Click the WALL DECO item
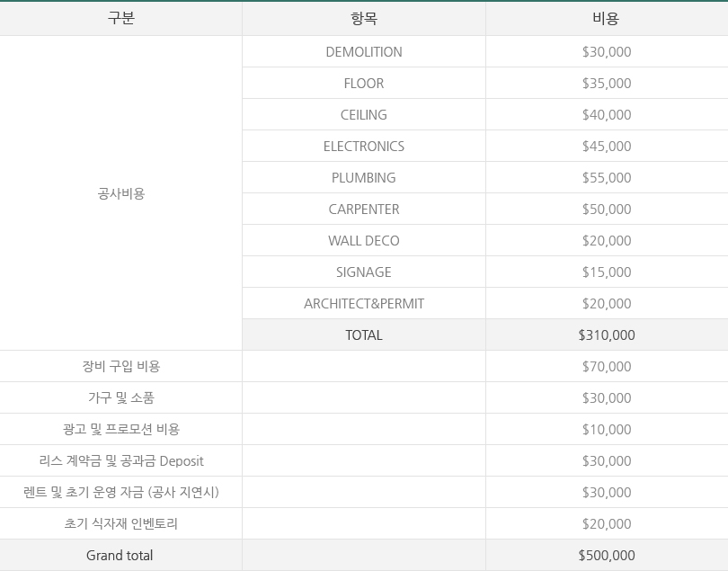 tap(364, 241)
